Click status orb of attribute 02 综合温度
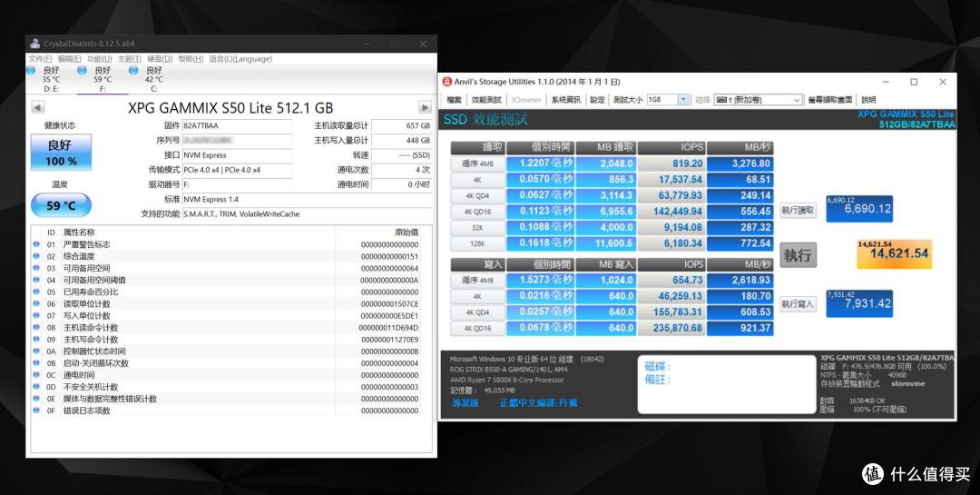Image resolution: width=980 pixels, height=495 pixels. [36, 256]
